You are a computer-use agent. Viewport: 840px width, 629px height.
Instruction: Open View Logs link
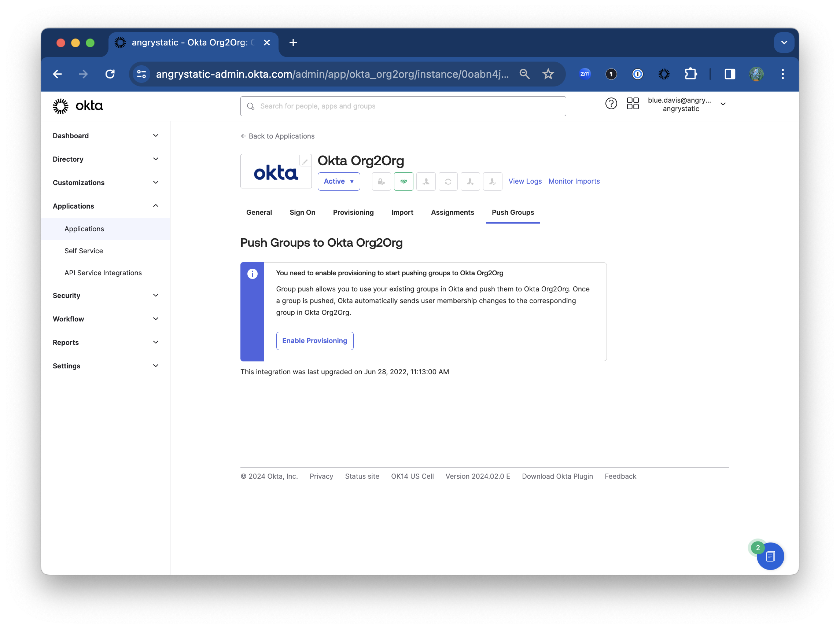click(525, 181)
